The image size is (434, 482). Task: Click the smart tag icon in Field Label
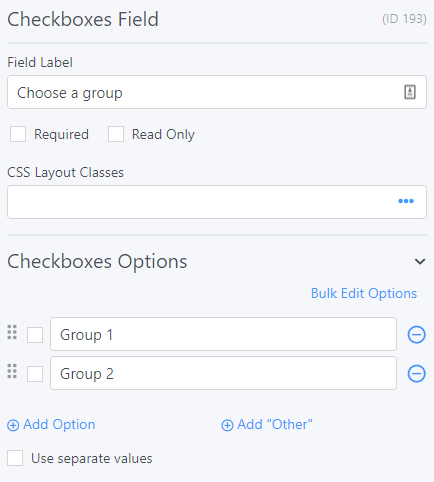(x=410, y=92)
